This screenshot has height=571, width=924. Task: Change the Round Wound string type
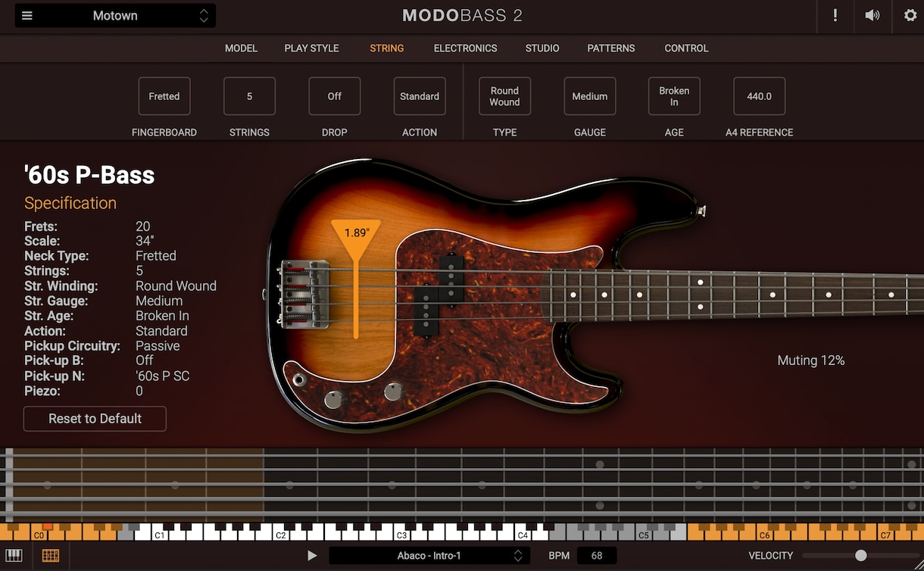tap(504, 96)
